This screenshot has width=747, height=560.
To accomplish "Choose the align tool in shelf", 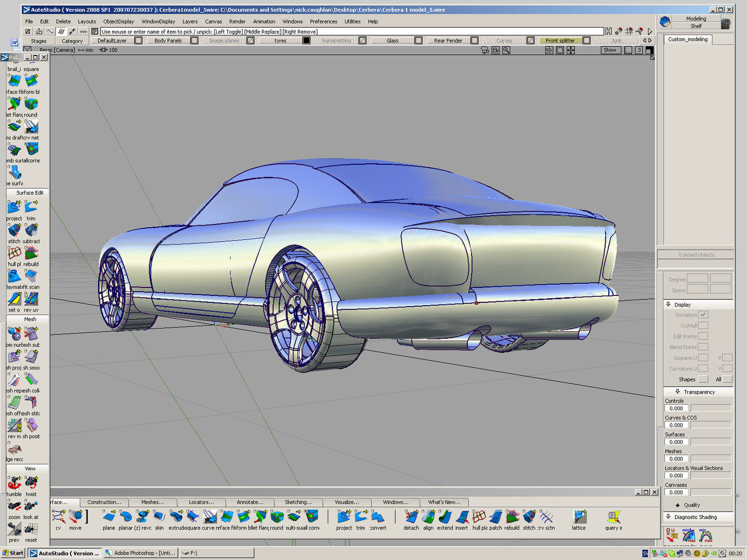I will [x=428, y=517].
